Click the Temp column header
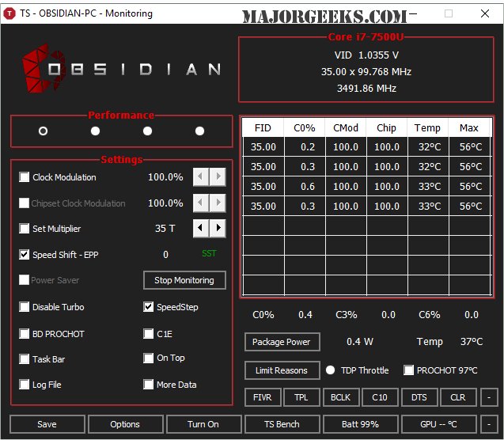504x440 pixels. point(428,128)
